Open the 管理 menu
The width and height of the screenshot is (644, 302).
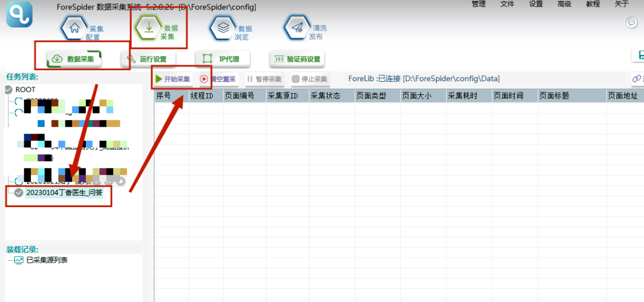click(x=478, y=4)
